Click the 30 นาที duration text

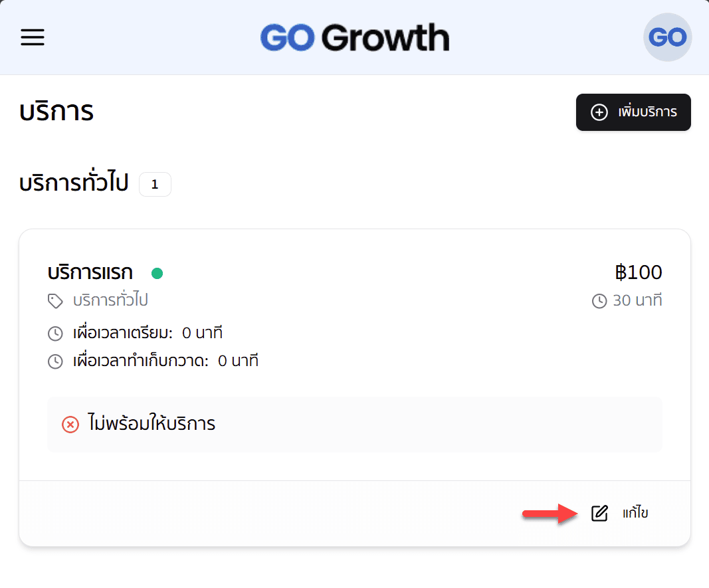(638, 300)
